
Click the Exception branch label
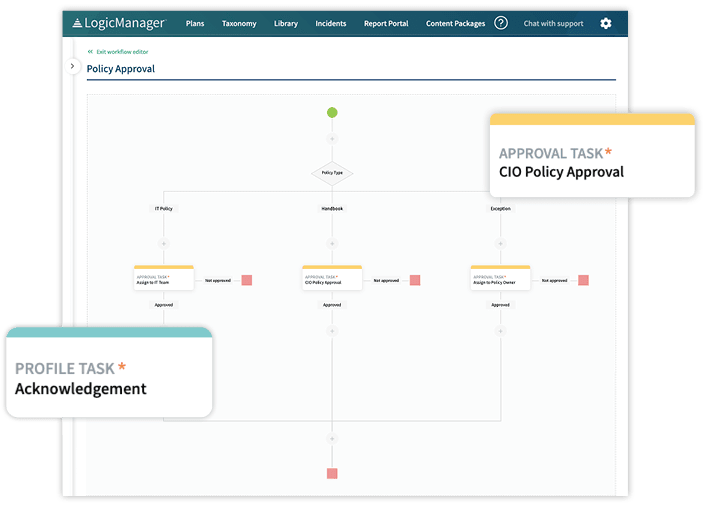pos(500,209)
